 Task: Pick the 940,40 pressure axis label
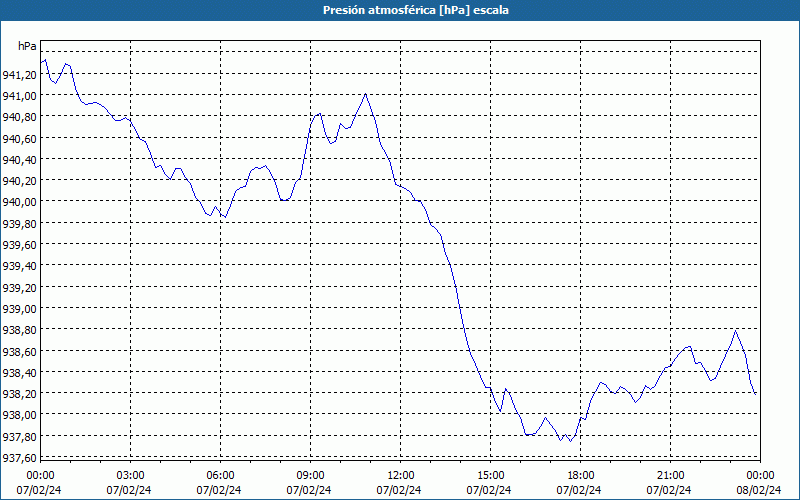(x=19, y=160)
